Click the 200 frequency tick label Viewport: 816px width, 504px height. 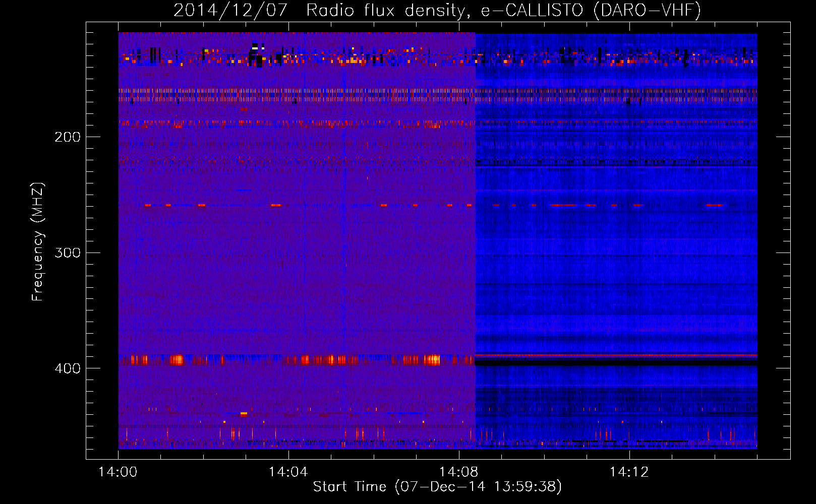68,137
